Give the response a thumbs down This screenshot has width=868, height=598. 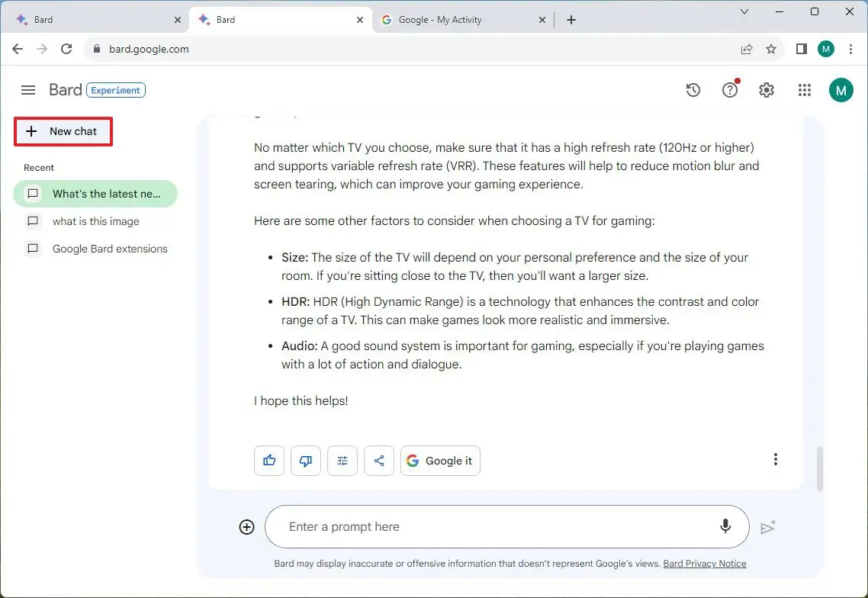[x=305, y=460]
